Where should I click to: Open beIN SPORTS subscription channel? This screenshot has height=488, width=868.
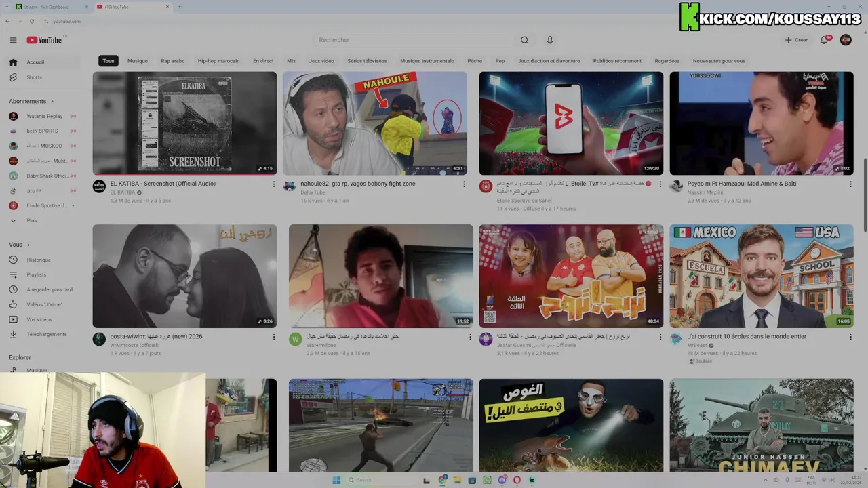43,131
